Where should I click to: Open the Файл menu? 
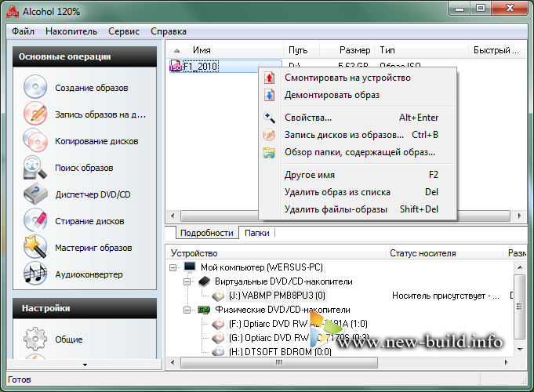(x=24, y=31)
